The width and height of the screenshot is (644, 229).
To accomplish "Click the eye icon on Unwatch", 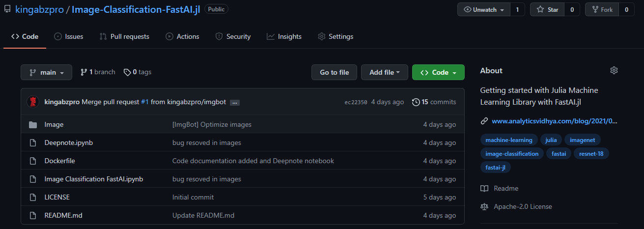I will point(467,9).
